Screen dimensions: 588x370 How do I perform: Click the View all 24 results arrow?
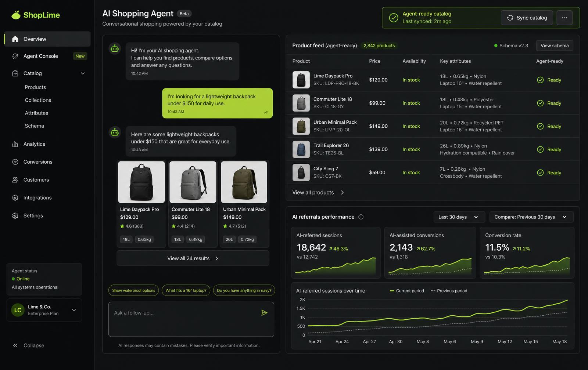(217, 258)
